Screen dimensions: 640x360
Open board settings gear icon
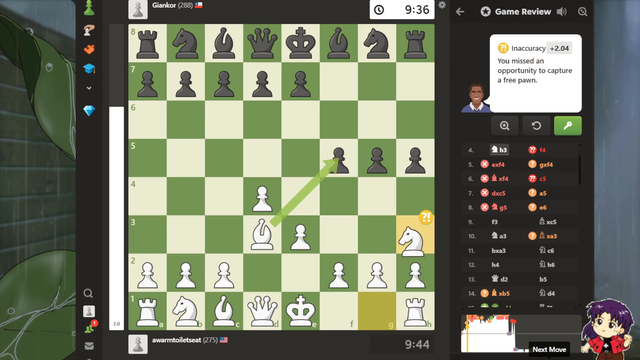click(x=442, y=5)
